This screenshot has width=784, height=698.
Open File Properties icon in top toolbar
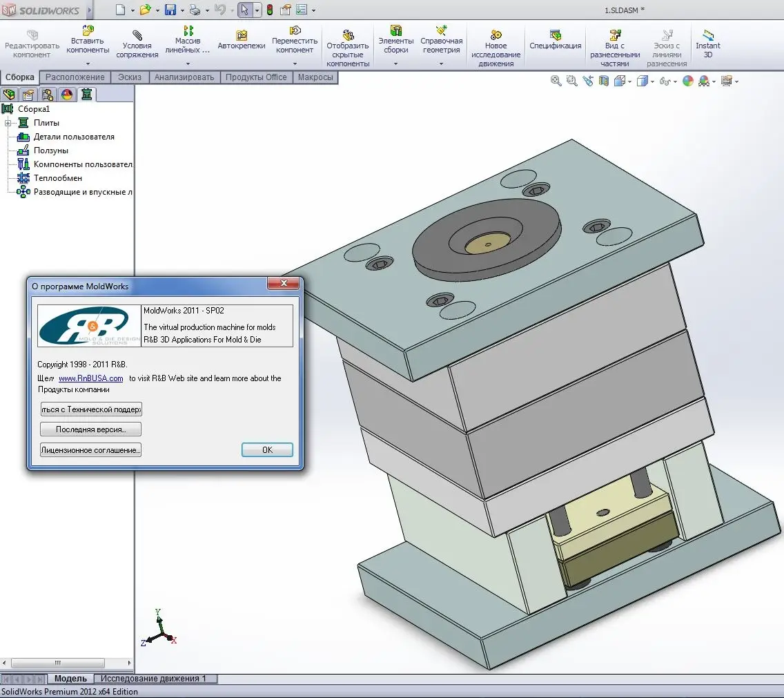click(x=286, y=10)
